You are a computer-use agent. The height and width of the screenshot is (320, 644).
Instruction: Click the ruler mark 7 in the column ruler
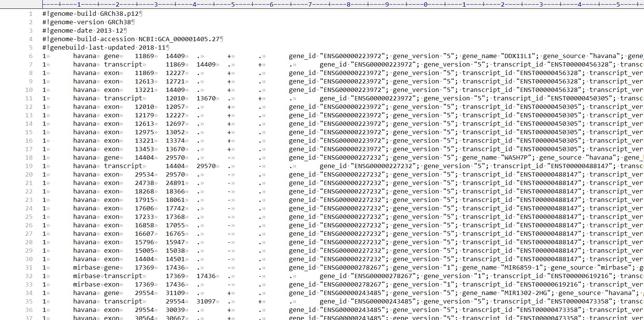point(310,4)
